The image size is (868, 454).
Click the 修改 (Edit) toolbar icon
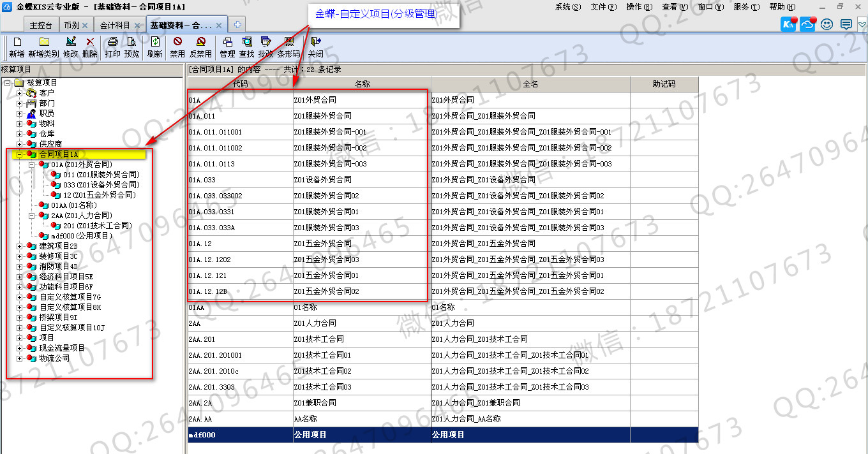click(x=70, y=42)
